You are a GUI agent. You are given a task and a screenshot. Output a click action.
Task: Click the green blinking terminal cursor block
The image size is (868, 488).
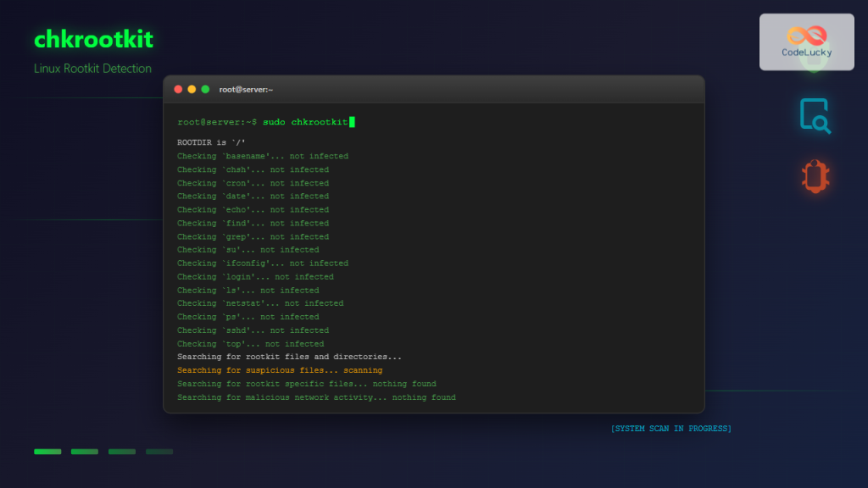[x=351, y=121]
